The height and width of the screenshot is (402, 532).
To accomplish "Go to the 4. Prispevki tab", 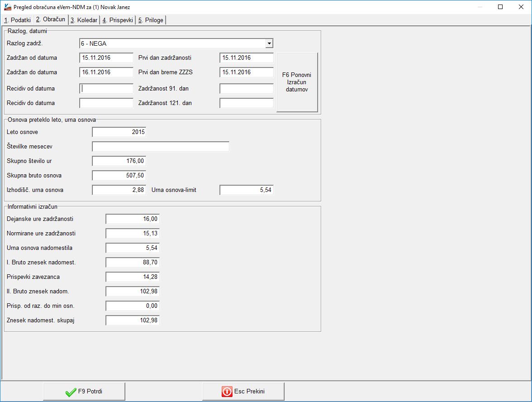I will (118, 20).
